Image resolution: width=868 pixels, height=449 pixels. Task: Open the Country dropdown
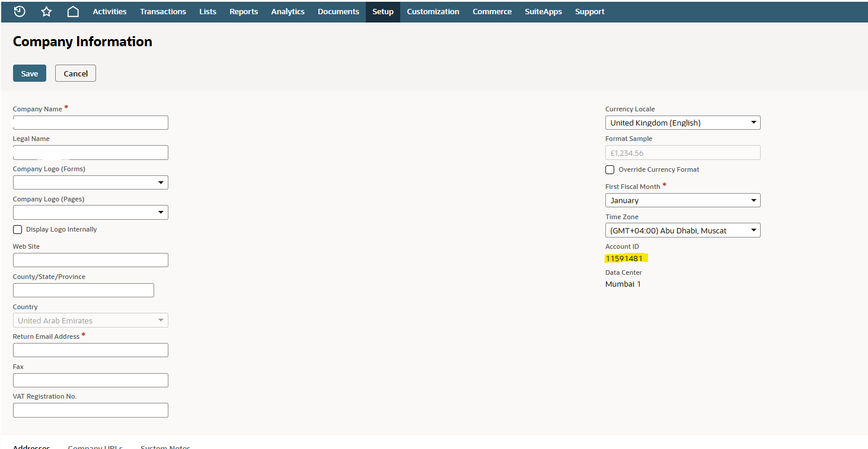coord(91,320)
